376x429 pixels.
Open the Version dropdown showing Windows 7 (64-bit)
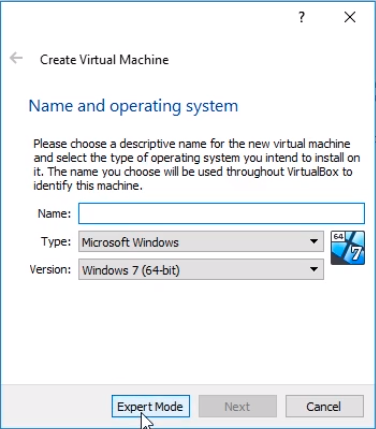tap(201, 270)
